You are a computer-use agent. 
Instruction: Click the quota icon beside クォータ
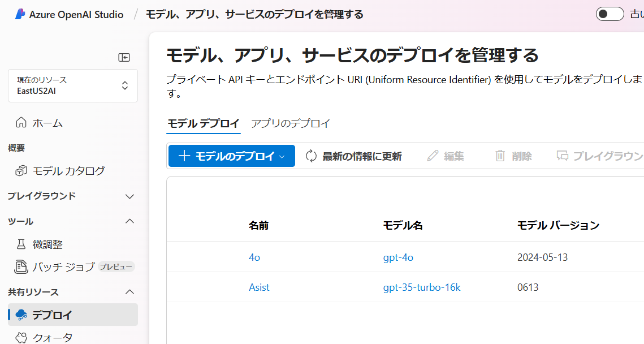21,338
